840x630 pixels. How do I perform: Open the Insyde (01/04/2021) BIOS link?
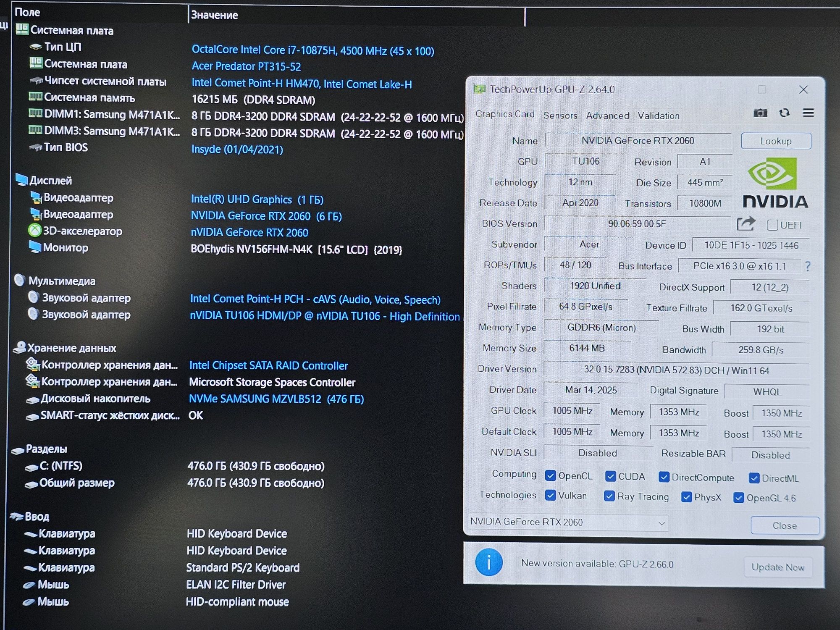237,149
